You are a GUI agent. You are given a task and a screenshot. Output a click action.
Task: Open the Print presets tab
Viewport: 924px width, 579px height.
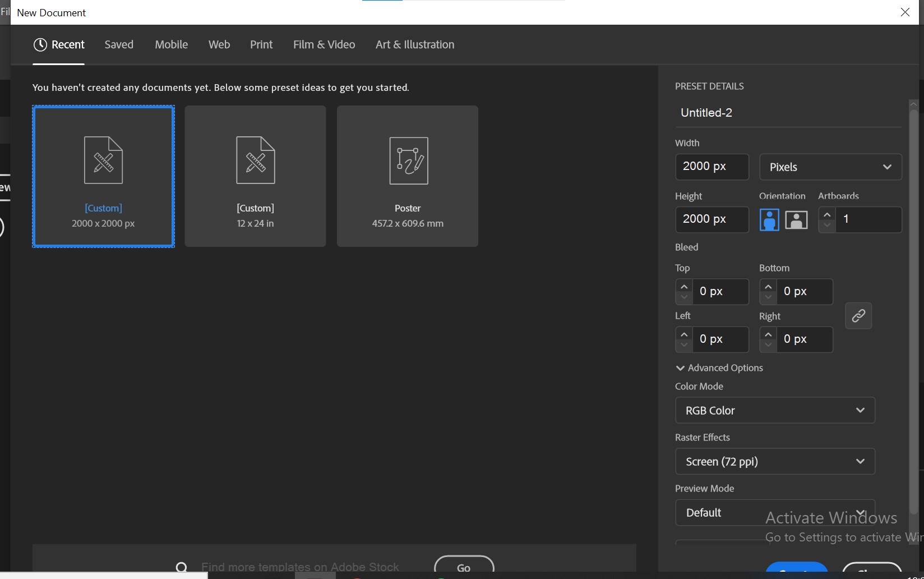pos(261,44)
